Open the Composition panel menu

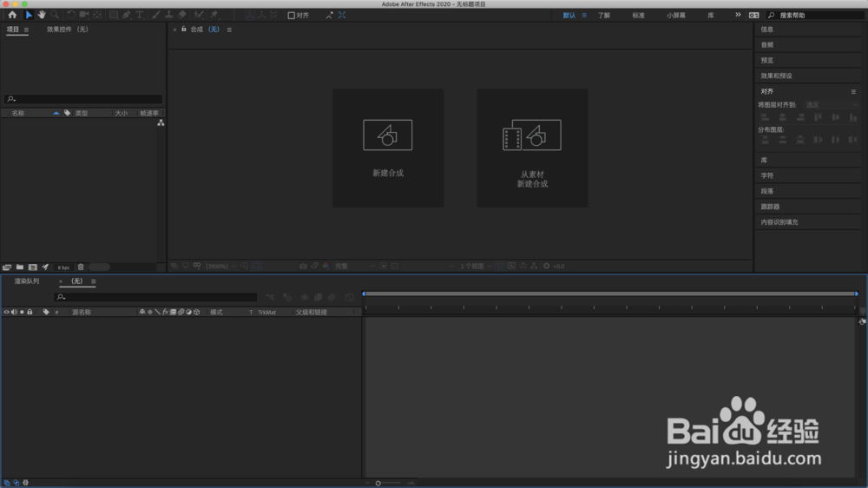coord(229,30)
